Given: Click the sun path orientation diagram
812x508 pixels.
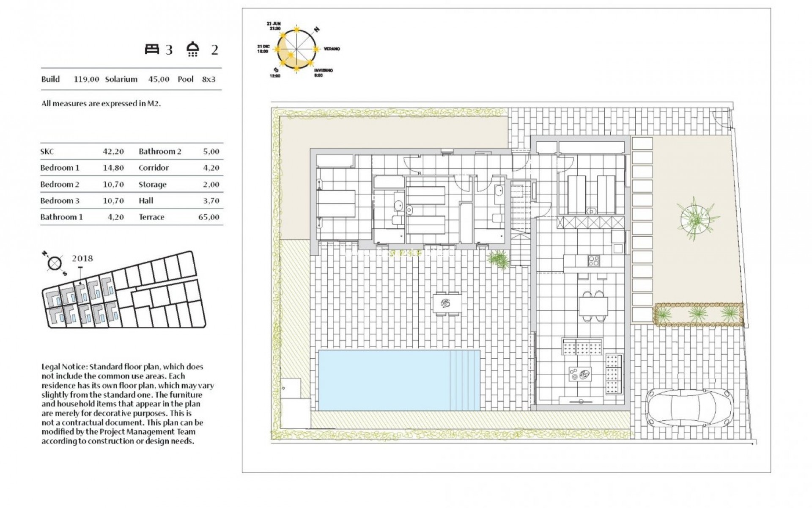Looking at the screenshot, I should coord(296,49).
